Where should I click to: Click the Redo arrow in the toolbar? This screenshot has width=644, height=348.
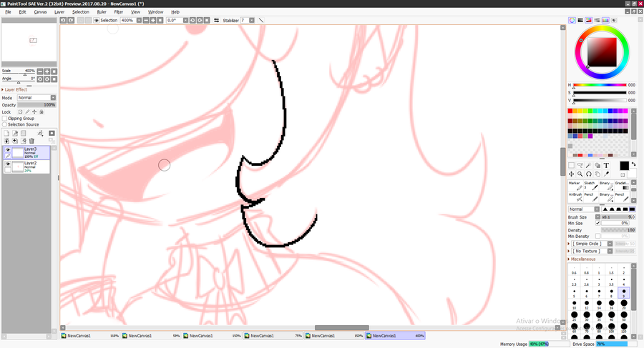[x=71, y=20]
